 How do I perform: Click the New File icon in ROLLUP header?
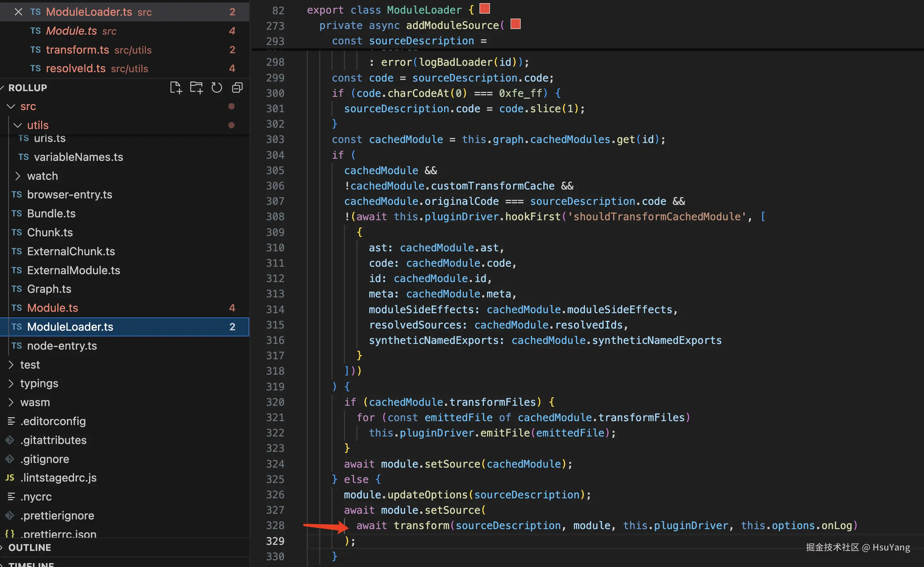pos(176,88)
